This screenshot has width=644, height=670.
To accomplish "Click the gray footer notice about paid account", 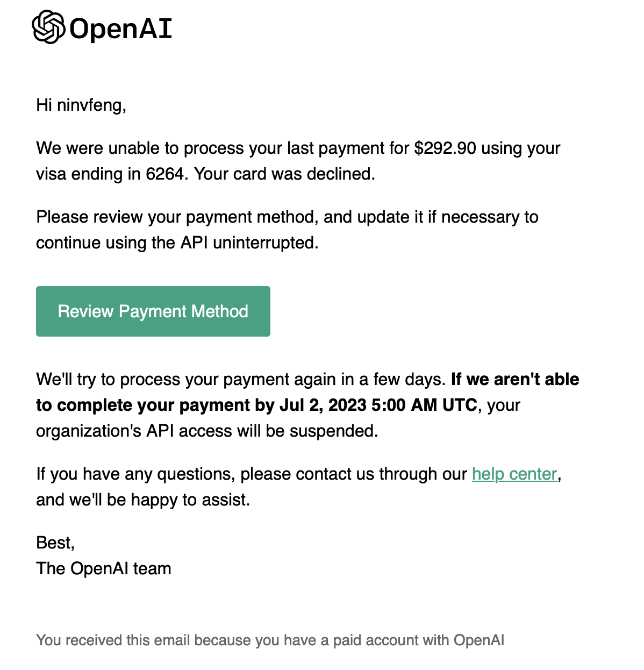I will (x=270, y=640).
